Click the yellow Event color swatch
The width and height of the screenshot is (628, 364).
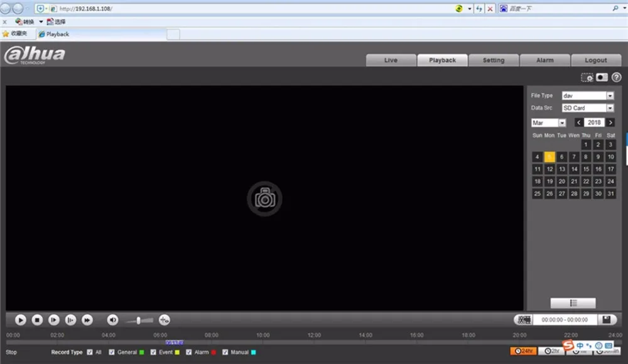[x=177, y=352]
